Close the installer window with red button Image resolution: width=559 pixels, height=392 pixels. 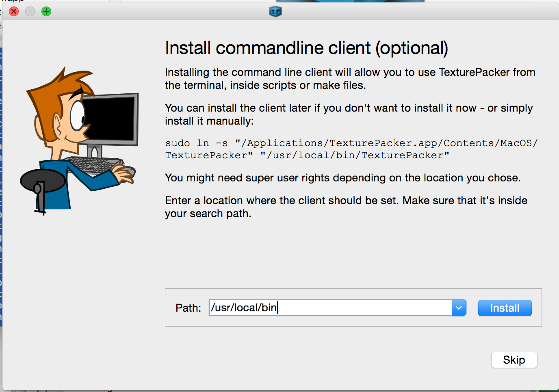click(14, 11)
